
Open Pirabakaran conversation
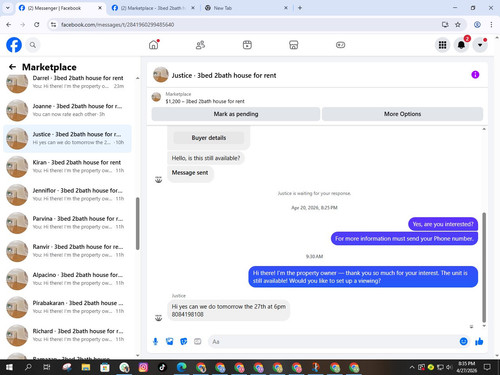68,307
